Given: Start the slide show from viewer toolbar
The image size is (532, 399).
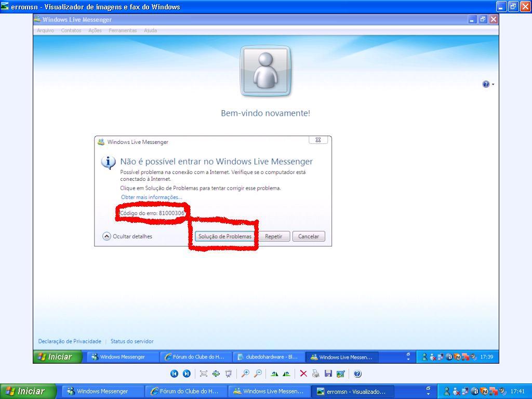Looking at the screenshot, I should (x=229, y=374).
